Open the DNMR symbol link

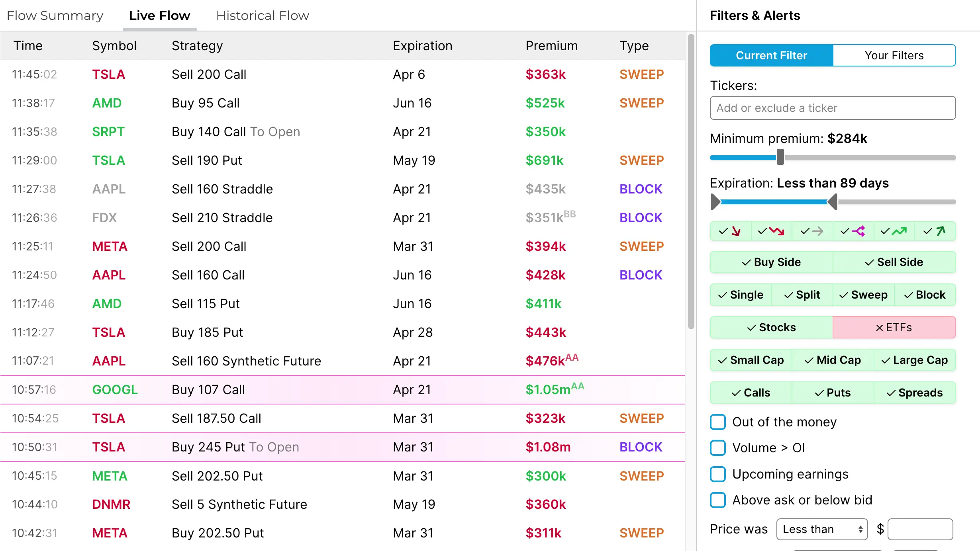(111, 504)
